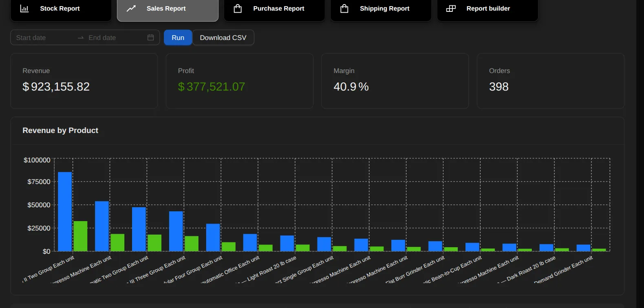Click the automatic Office Each unit label
The width and height of the screenshot is (644, 308).
point(229,271)
